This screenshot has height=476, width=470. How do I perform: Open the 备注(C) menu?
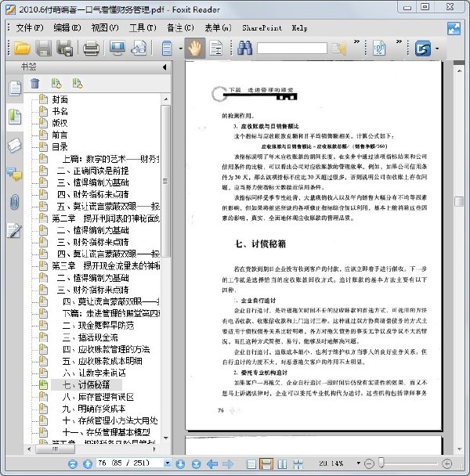(x=180, y=28)
